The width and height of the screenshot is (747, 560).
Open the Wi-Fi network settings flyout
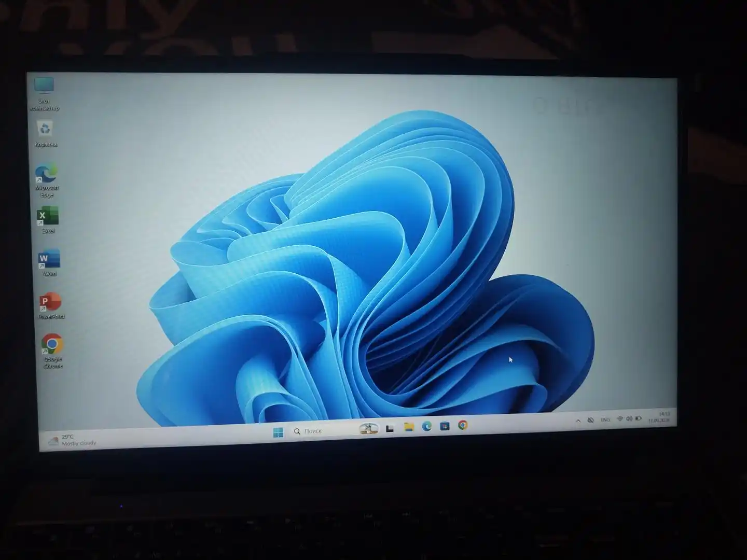tap(619, 418)
